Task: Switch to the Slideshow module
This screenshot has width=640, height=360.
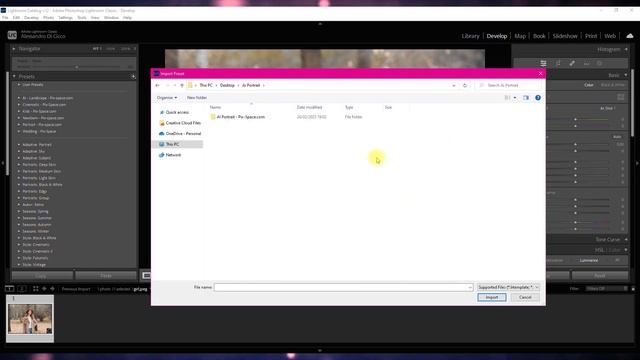Action: coord(565,36)
